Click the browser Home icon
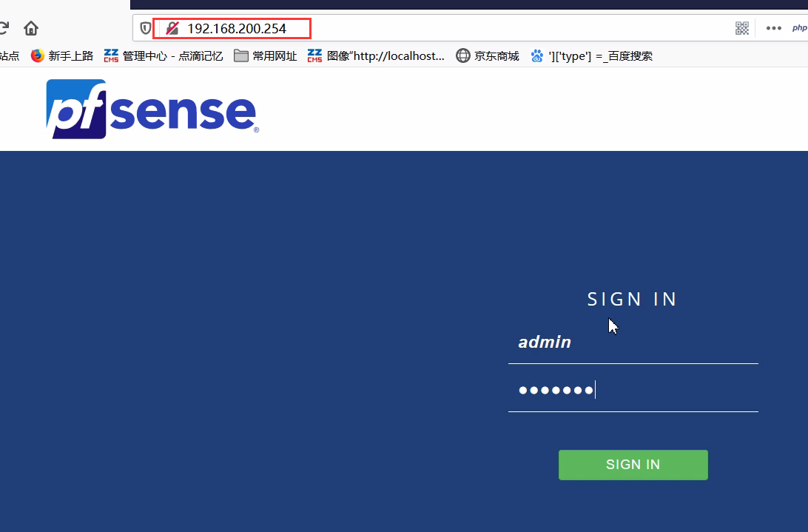 (x=31, y=28)
